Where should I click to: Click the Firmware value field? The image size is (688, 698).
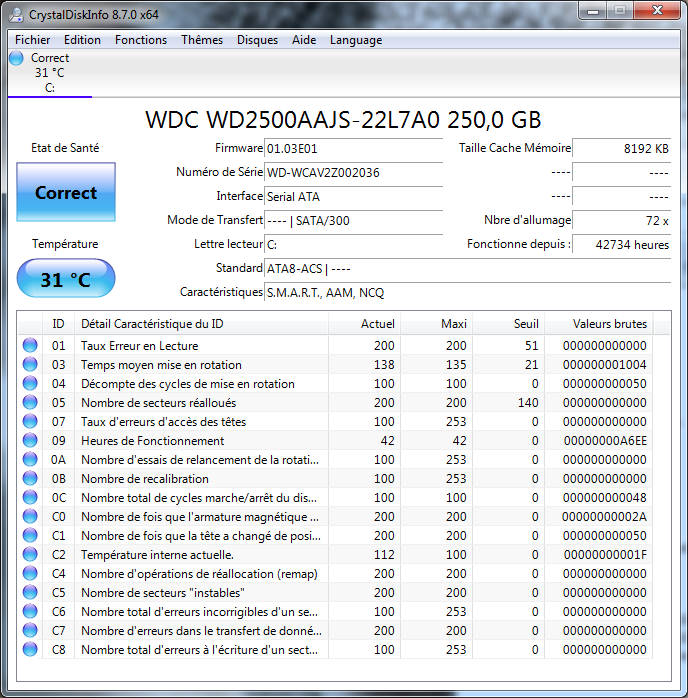point(353,149)
